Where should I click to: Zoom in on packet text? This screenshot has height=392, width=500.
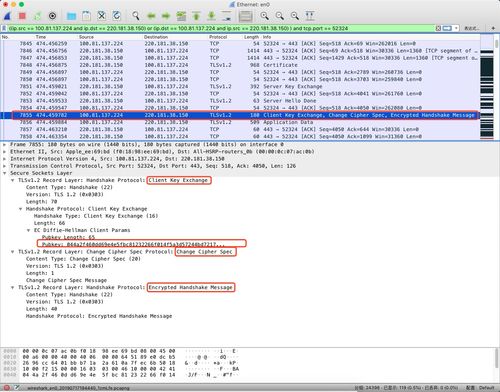click(265, 16)
